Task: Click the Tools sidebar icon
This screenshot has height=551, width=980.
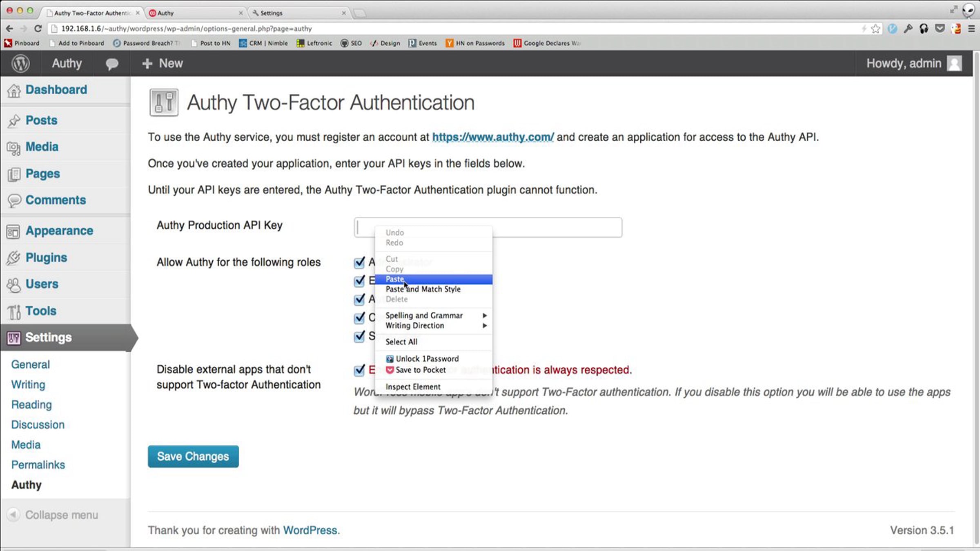Action: (14, 312)
